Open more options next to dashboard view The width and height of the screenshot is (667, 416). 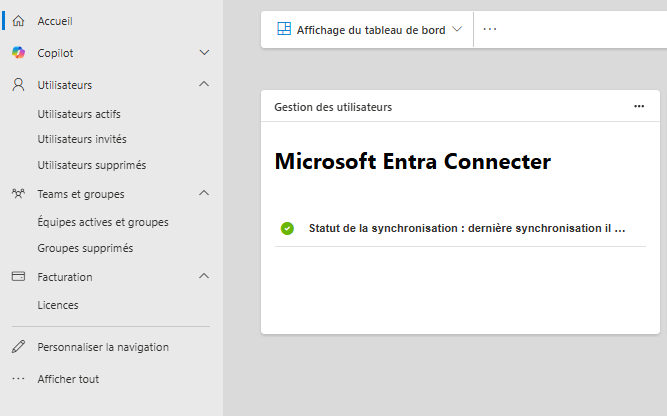(x=490, y=30)
